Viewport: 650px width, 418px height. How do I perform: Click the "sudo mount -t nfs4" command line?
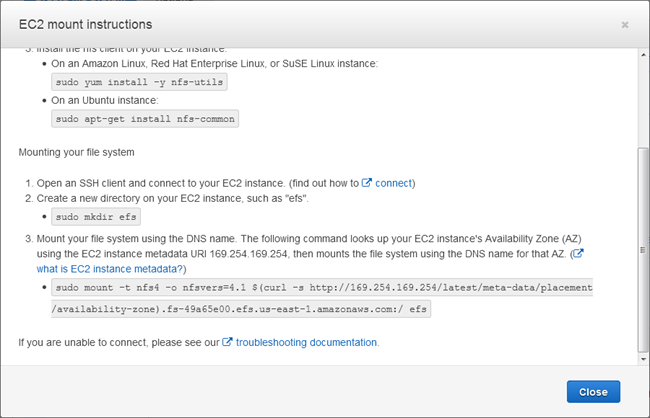(322, 288)
